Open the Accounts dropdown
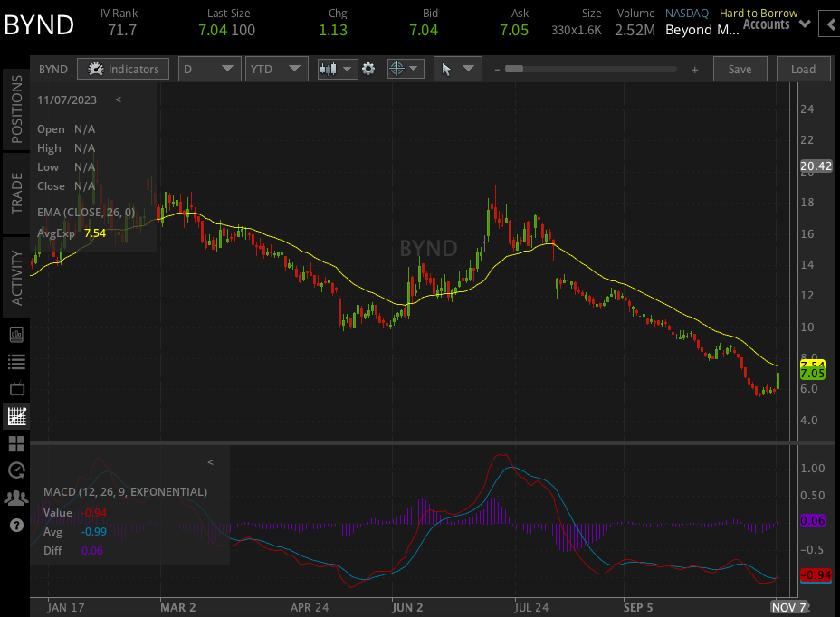The width and height of the screenshot is (840, 617). click(x=777, y=24)
